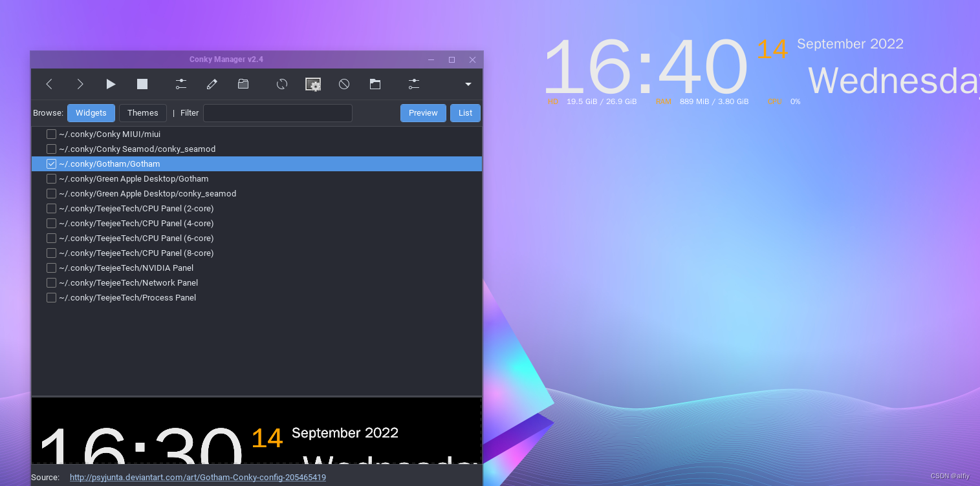
Task: Select row text ~/.conky/Green Apple Desktop/conky_seamod
Action: pos(147,194)
